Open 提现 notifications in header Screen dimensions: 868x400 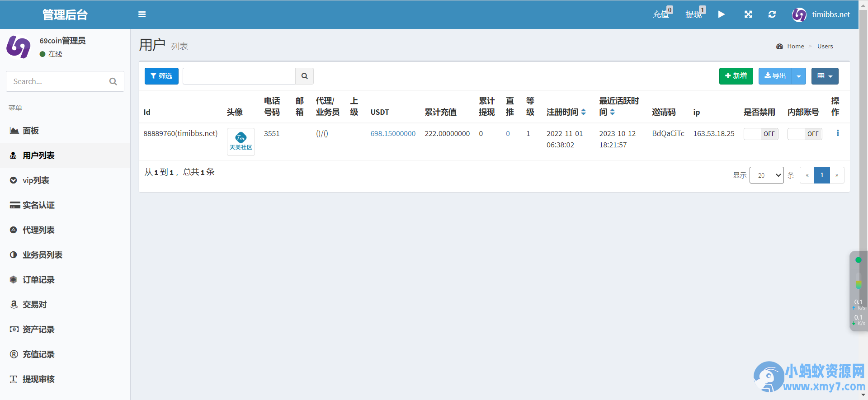point(695,14)
